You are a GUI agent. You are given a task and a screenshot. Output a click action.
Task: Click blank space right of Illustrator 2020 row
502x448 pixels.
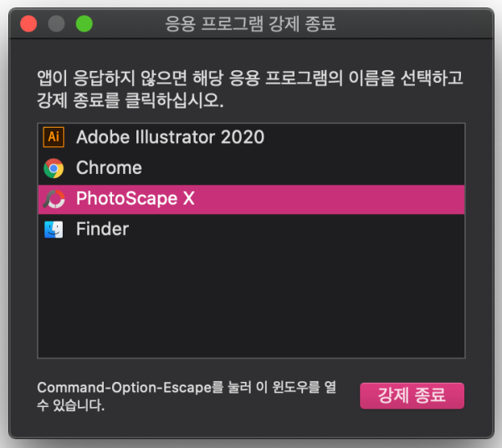364,137
